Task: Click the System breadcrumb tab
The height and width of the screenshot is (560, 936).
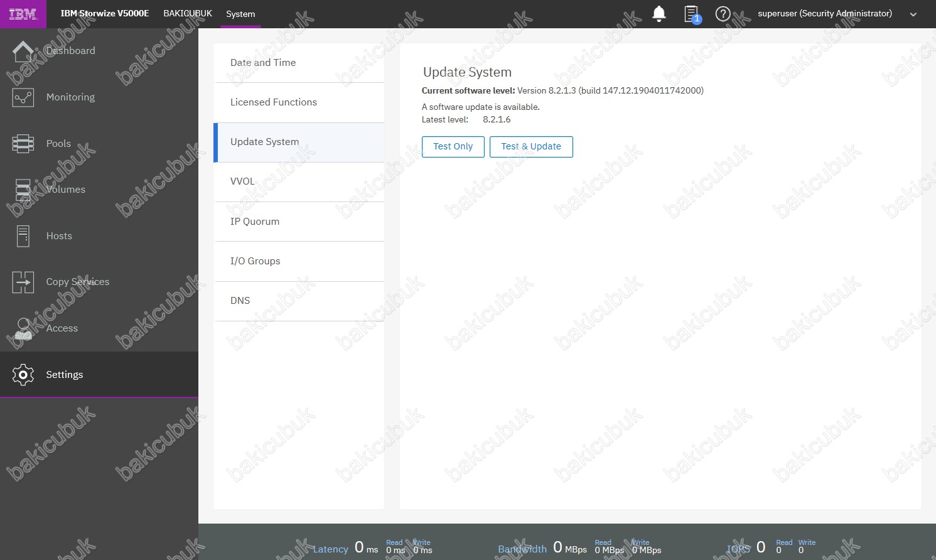Action: coord(240,14)
